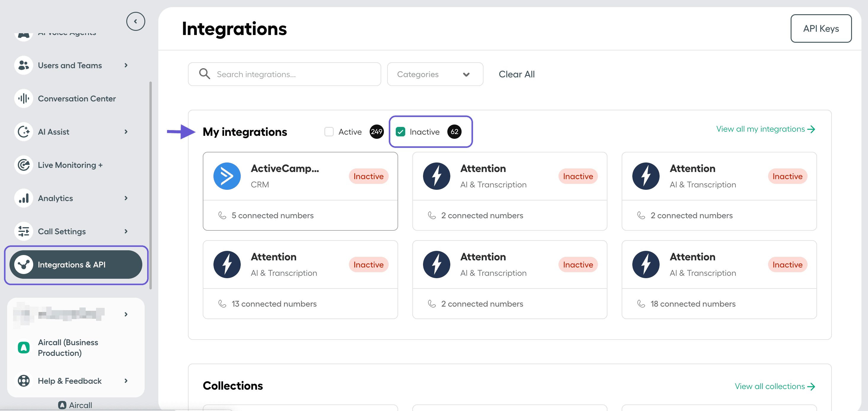The width and height of the screenshot is (868, 411).
Task: Uncheck the Inactive integrations filter
Action: click(x=400, y=131)
